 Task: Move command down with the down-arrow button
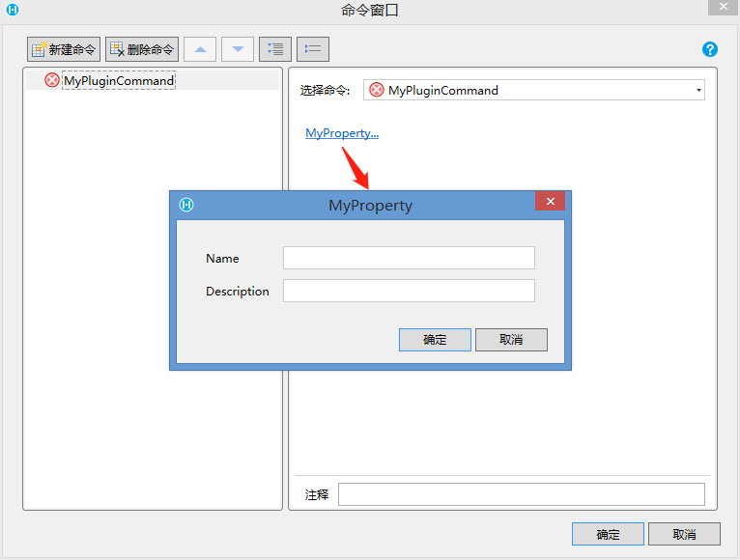[238, 49]
